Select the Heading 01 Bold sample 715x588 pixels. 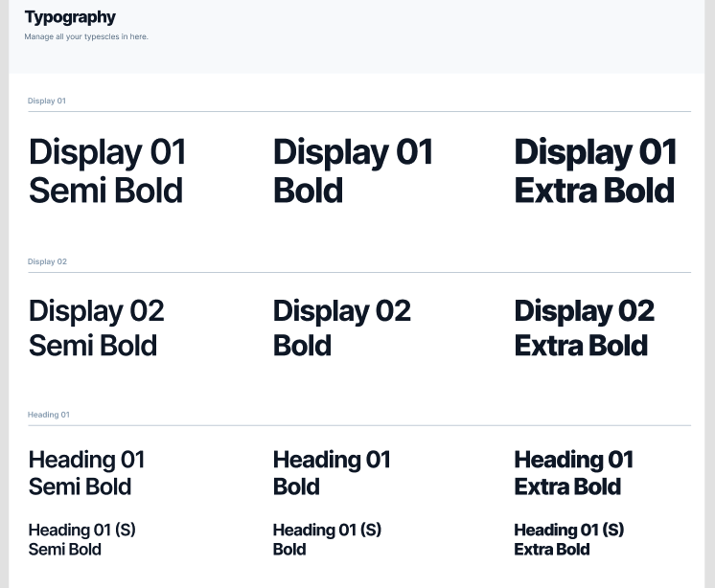(332, 473)
